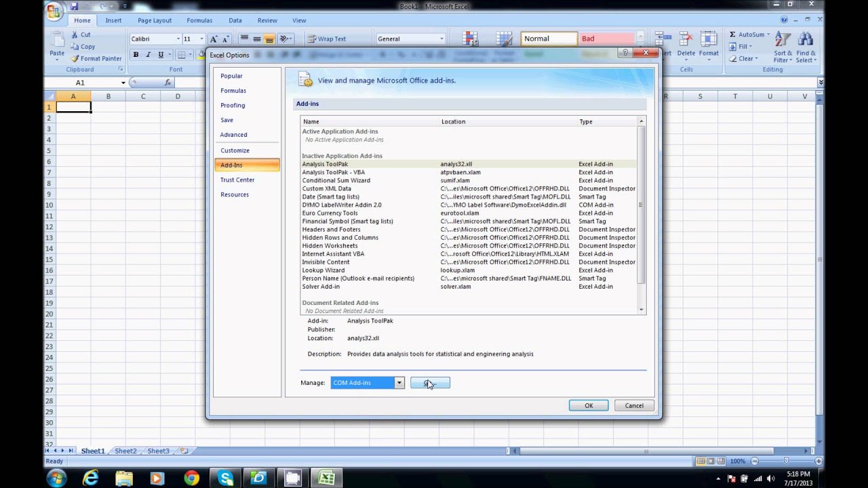Click the Delete cells icon
Screen dimensions: 868x488
686,39
